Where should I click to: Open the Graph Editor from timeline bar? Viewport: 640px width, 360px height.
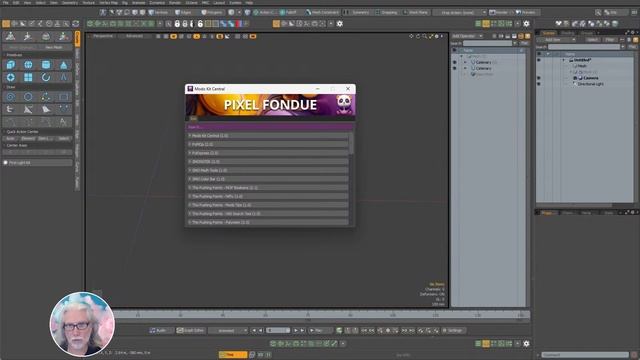(x=190, y=330)
